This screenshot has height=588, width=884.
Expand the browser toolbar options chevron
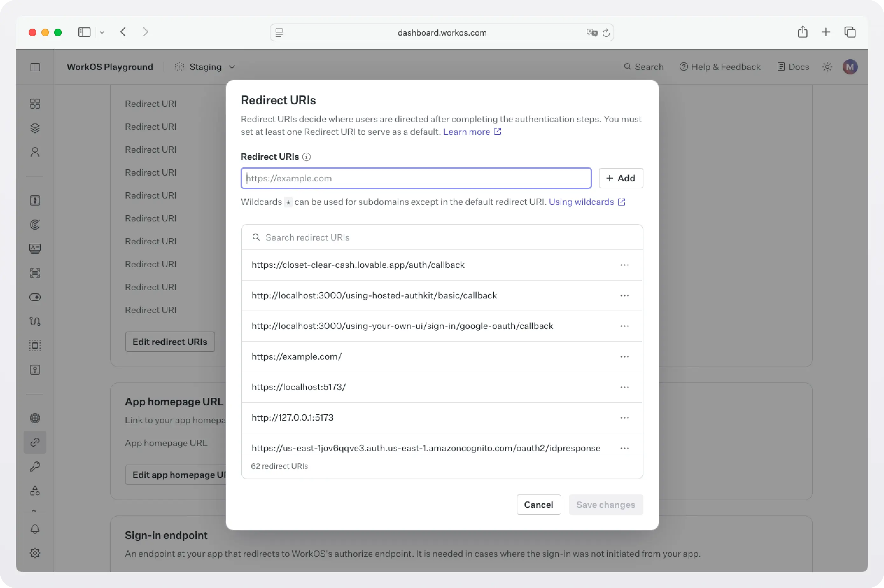coord(102,32)
